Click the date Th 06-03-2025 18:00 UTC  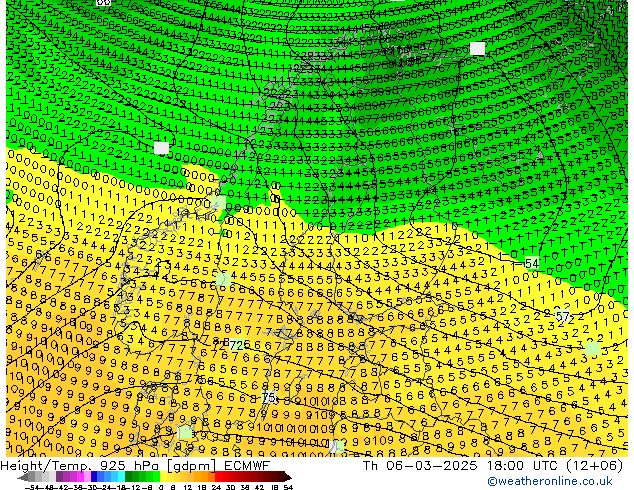coord(462,466)
